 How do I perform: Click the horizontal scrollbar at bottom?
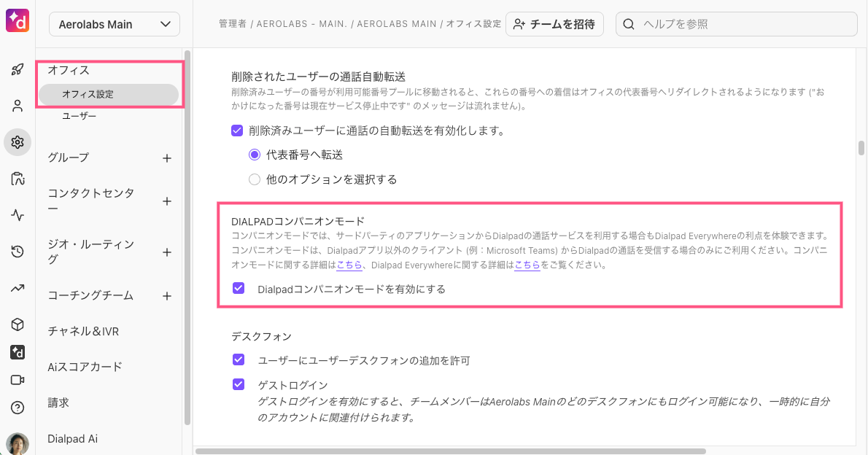(451, 451)
